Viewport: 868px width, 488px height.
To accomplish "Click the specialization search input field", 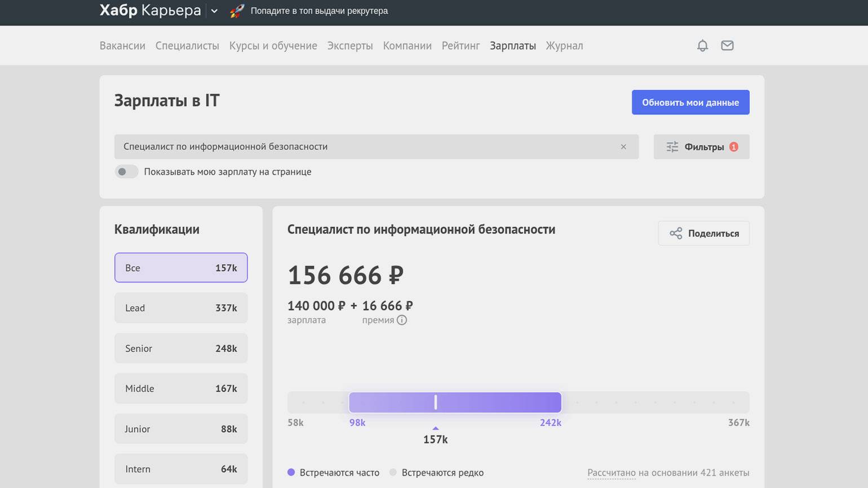I will (x=366, y=147).
